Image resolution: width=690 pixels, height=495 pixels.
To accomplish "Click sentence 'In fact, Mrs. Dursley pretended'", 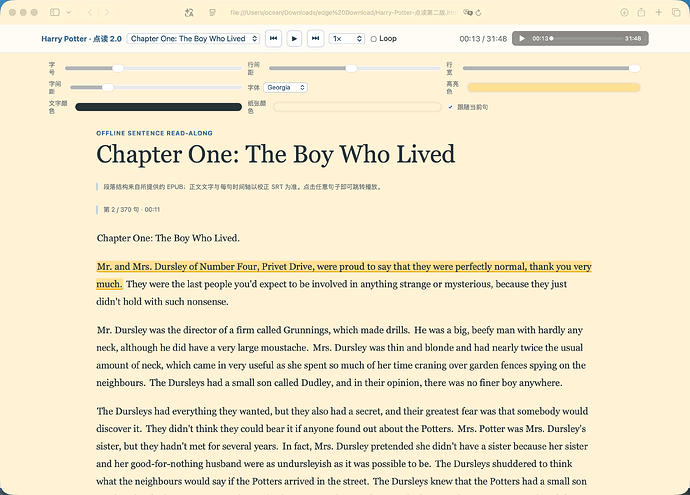I will pyautogui.click(x=435, y=447).
